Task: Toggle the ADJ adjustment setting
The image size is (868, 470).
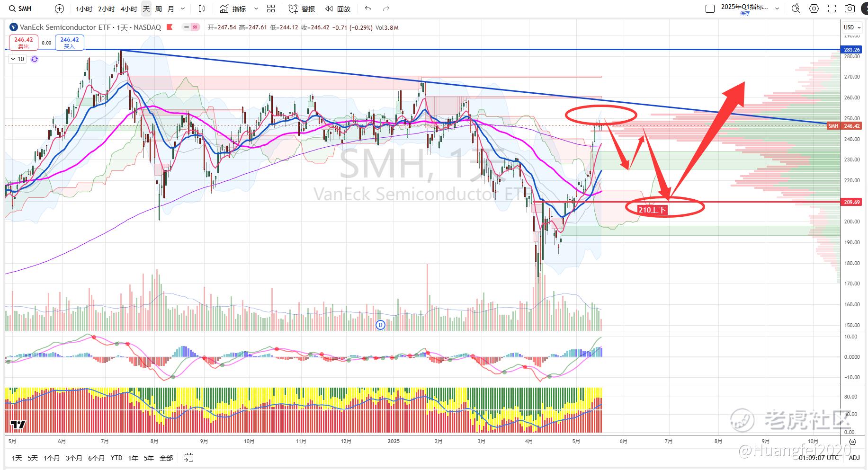Action: pyautogui.click(x=854, y=458)
